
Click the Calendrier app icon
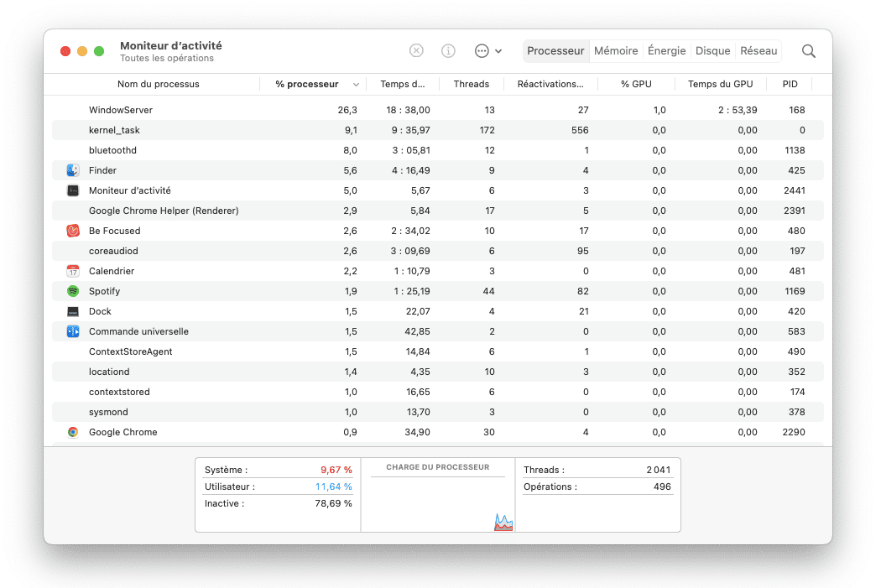pos(73,271)
